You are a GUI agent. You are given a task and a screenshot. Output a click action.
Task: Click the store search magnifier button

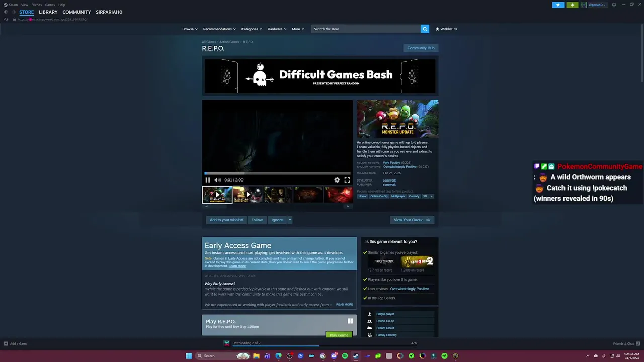point(425,29)
